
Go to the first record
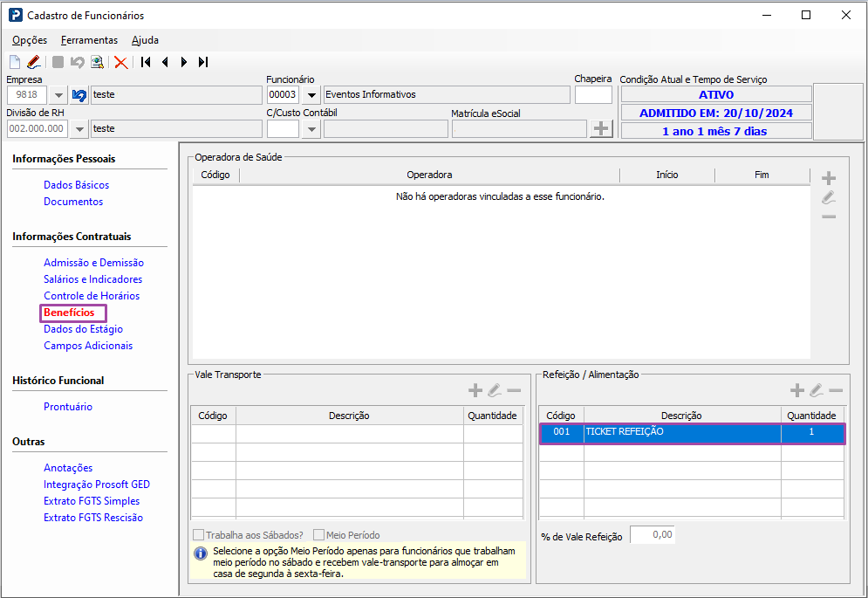(146, 62)
